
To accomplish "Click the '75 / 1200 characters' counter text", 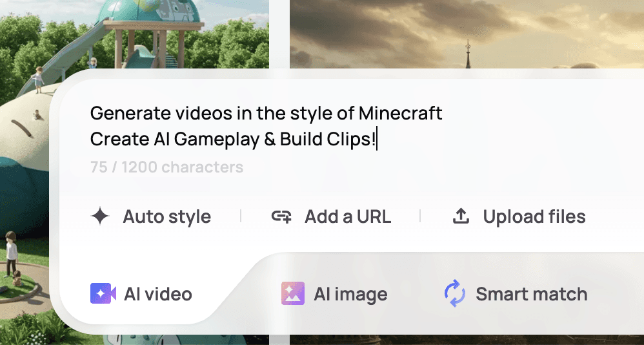I will click(x=166, y=167).
